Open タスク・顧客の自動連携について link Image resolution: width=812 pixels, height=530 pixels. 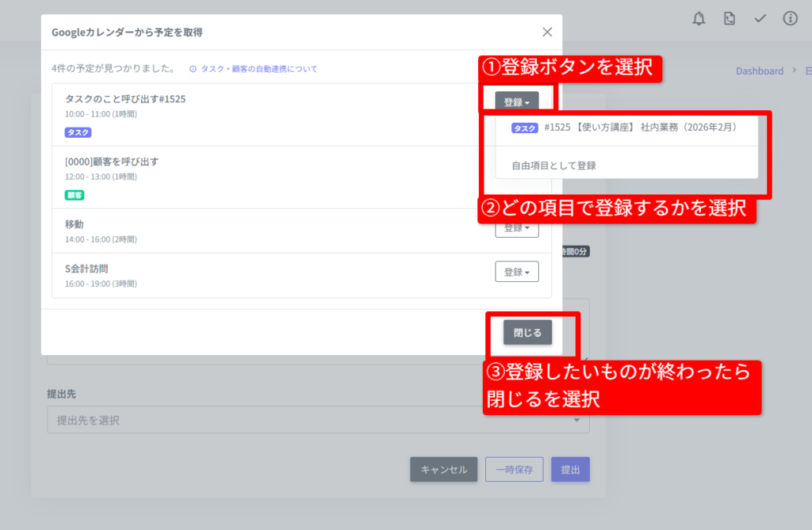click(x=259, y=70)
